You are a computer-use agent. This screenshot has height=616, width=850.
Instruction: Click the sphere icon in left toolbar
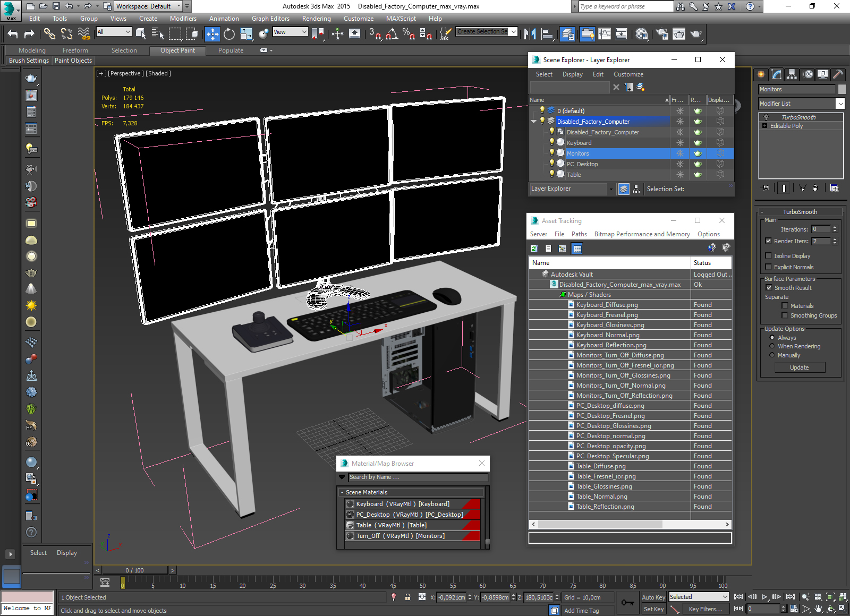(x=31, y=462)
